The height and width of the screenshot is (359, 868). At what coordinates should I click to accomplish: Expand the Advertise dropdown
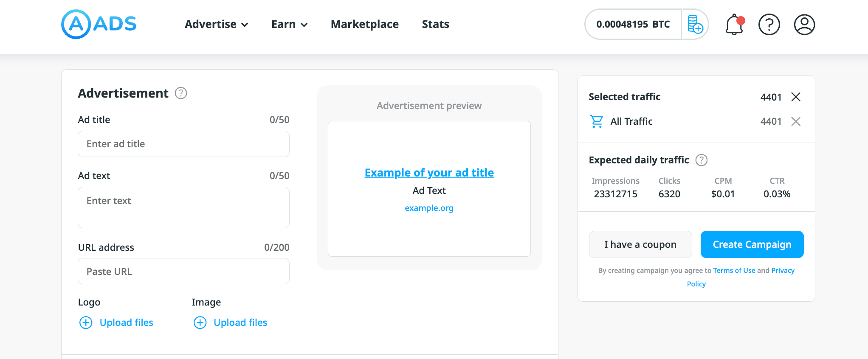click(217, 24)
